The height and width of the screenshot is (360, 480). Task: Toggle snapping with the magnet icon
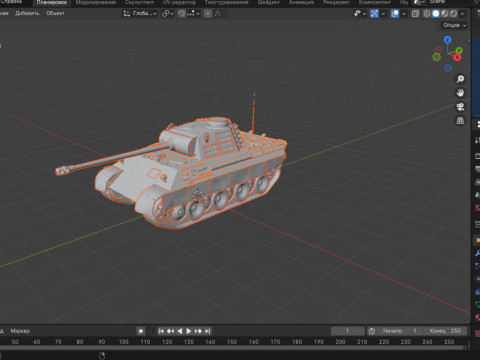pos(181,13)
